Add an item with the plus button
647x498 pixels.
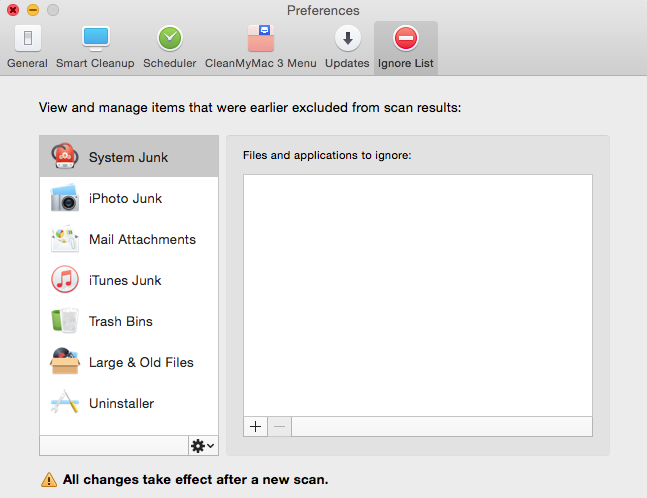point(256,426)
